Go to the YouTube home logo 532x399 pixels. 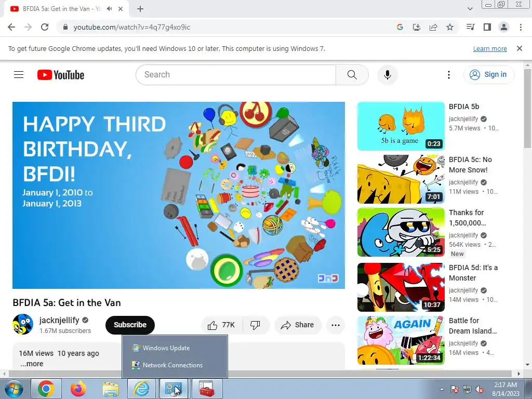click(x=61, y=75)
